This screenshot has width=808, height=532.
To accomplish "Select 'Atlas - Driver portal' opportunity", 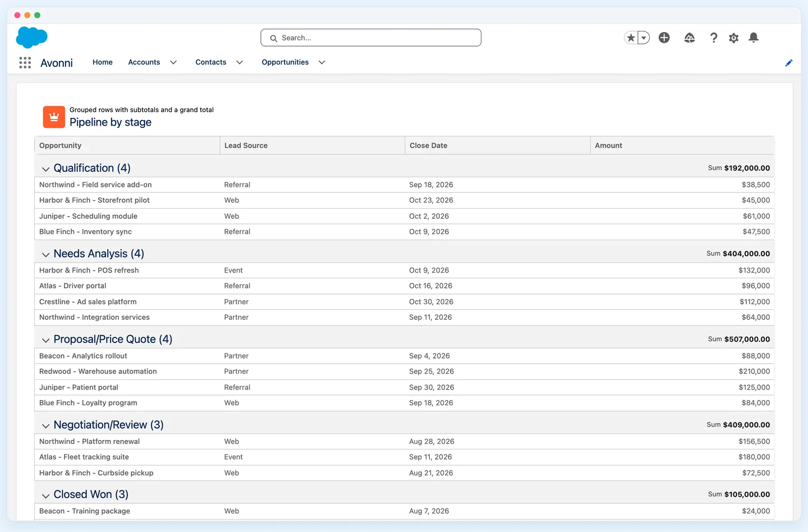I will 73,286.
